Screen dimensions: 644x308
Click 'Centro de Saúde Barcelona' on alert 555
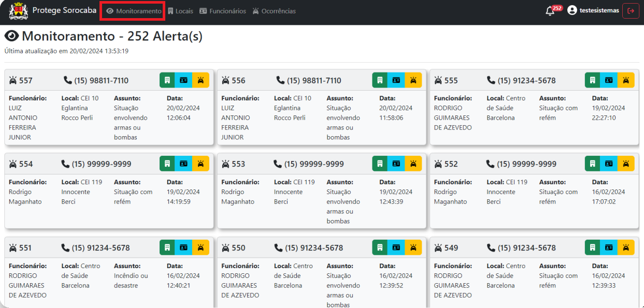tap(506, 108)
